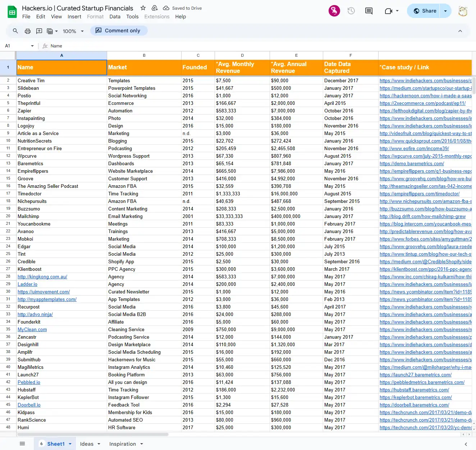Start a Meet call with camera icon
This screenshot has width=476, height=450.
[x=388, y=11]
